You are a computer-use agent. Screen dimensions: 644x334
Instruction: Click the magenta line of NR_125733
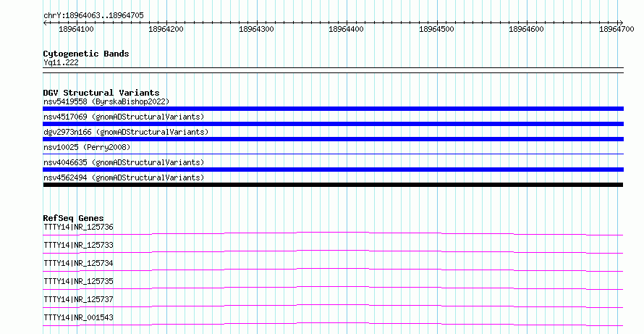(x=333, y=251)
